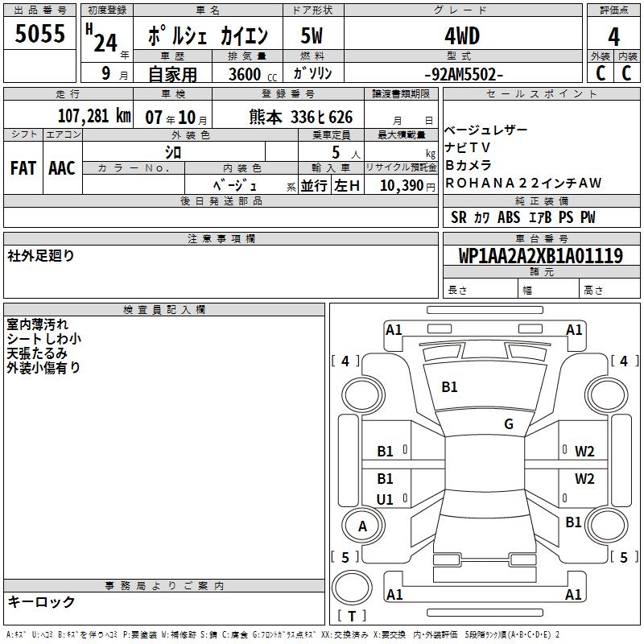Click the caution note 社外足廻り
This screenshot has width=644, height=644.
pos(41,255)
